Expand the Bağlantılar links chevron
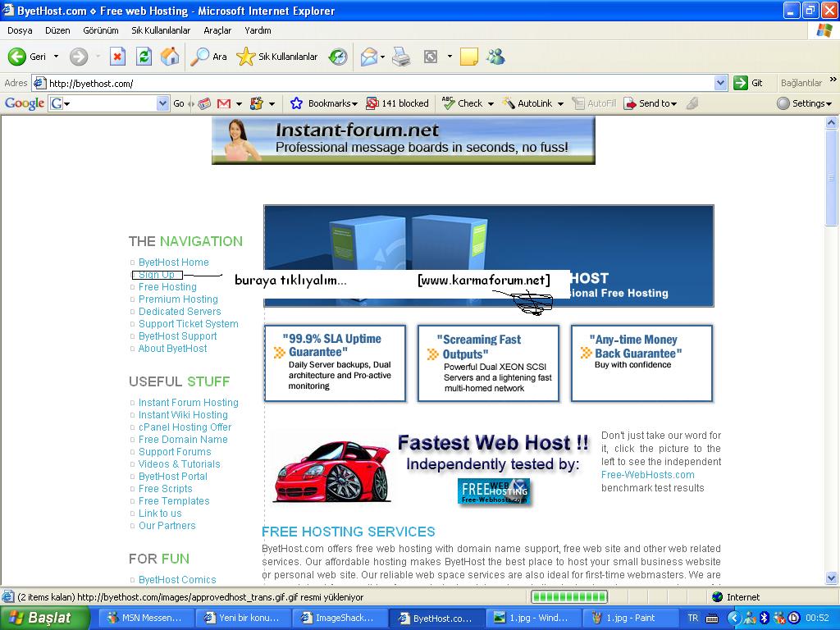The height and width of the screenshot is (630, 840). coord(833,80)
